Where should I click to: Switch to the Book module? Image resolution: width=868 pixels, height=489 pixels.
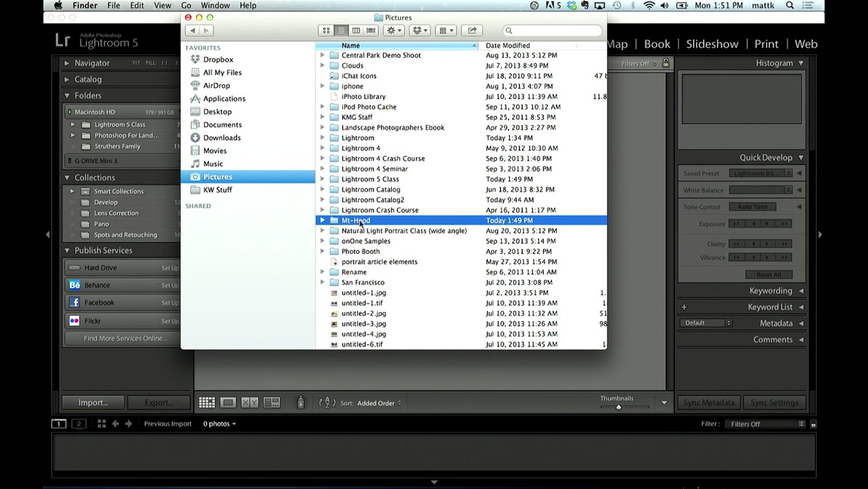coord(657,44)
